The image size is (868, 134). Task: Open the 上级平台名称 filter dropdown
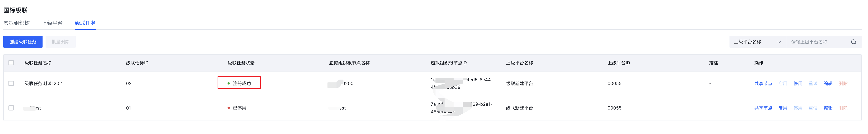757,42
